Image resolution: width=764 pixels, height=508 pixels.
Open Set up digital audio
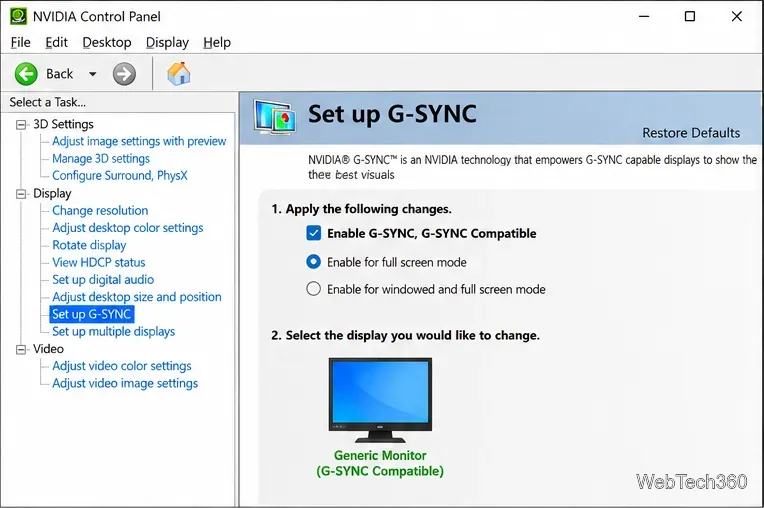coord(103,280)
